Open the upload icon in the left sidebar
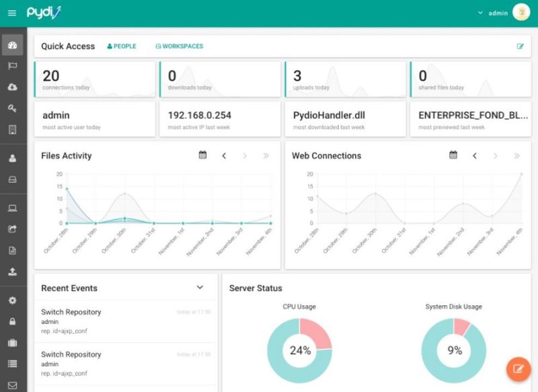 click(x=12, y=271)
